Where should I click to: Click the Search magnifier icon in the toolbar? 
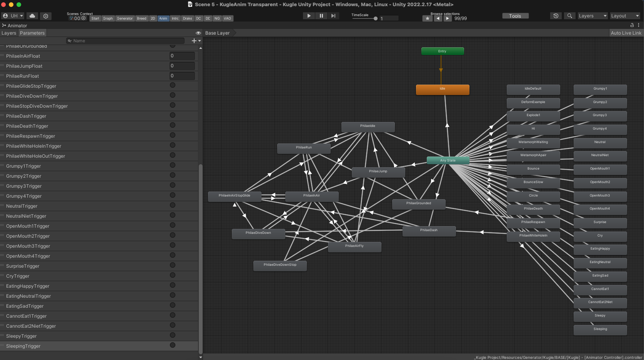569,16
